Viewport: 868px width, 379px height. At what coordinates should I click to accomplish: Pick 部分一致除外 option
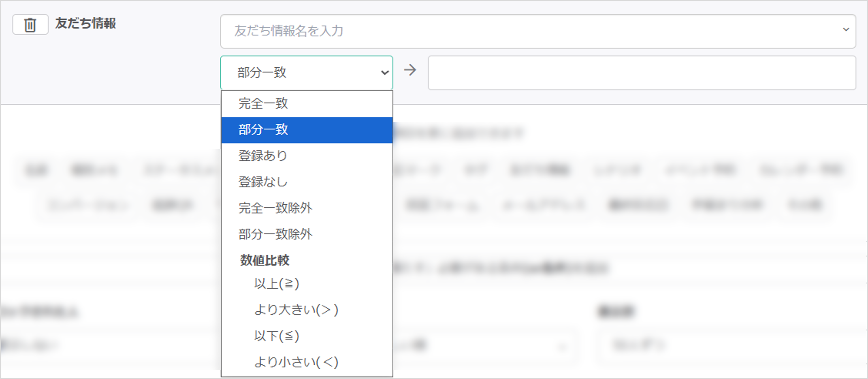pos(275,234)
